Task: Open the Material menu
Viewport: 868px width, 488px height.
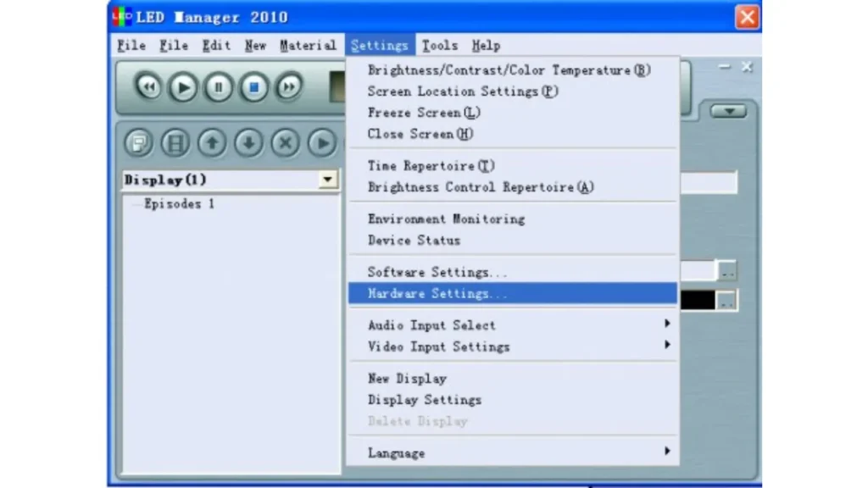Action: point(309,45)
